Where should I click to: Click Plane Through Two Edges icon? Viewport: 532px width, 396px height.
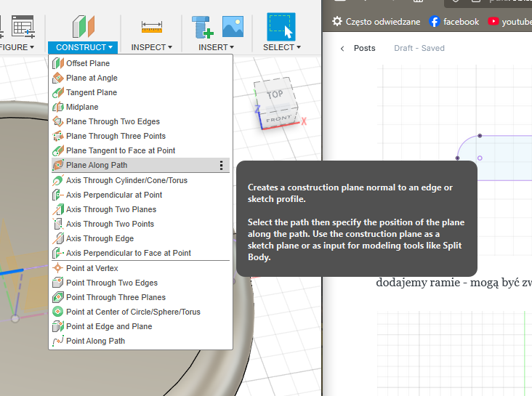[58, 121]
